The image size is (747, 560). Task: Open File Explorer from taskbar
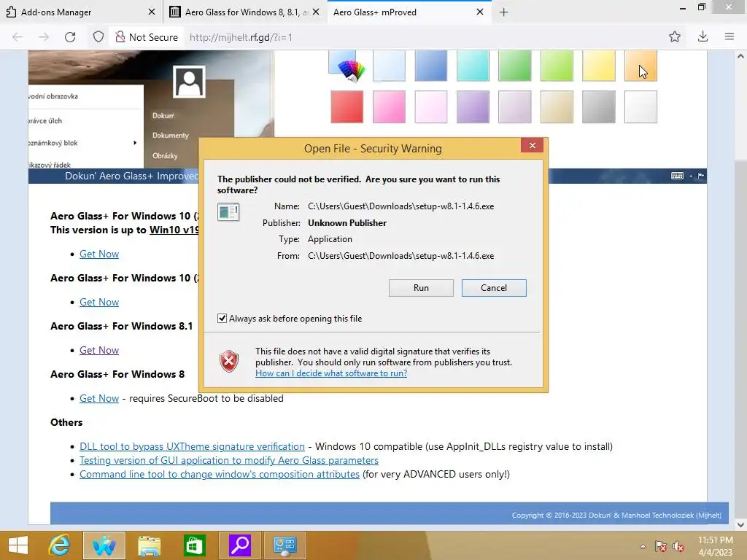pos(149,545)
